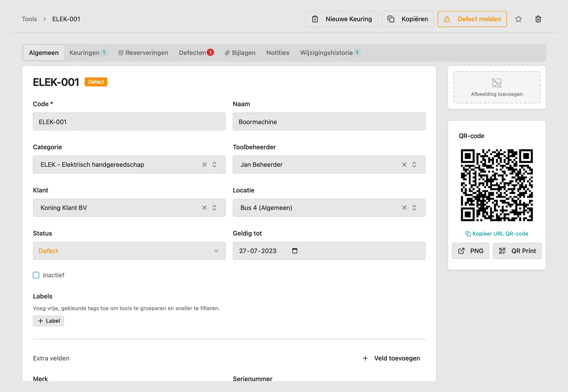Viewport: 568px width, 392px height.
Task: Click the Defect melden button
Action: point(472,19)
